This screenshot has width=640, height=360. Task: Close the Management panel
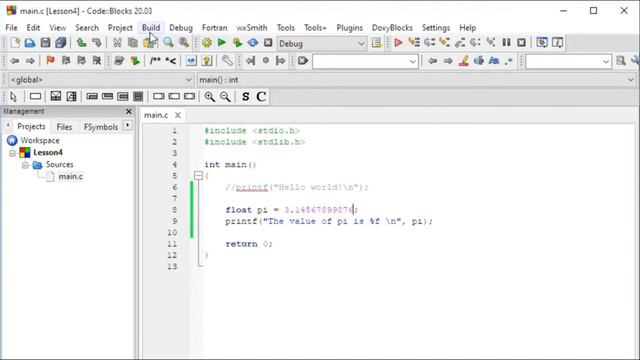(129, 111)
